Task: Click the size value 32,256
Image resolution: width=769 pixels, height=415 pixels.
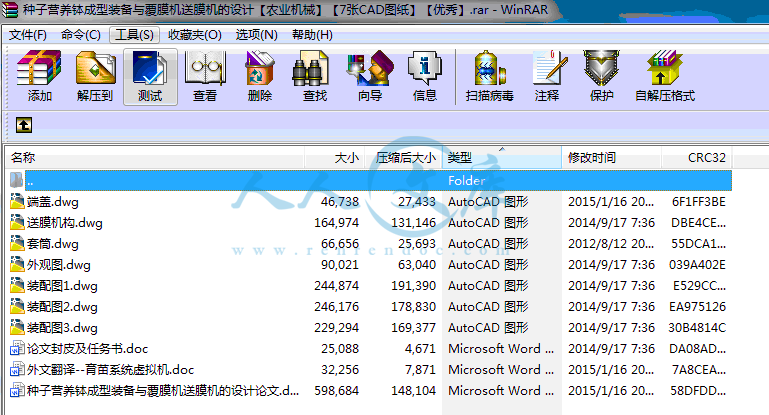Action: point(340,370)
